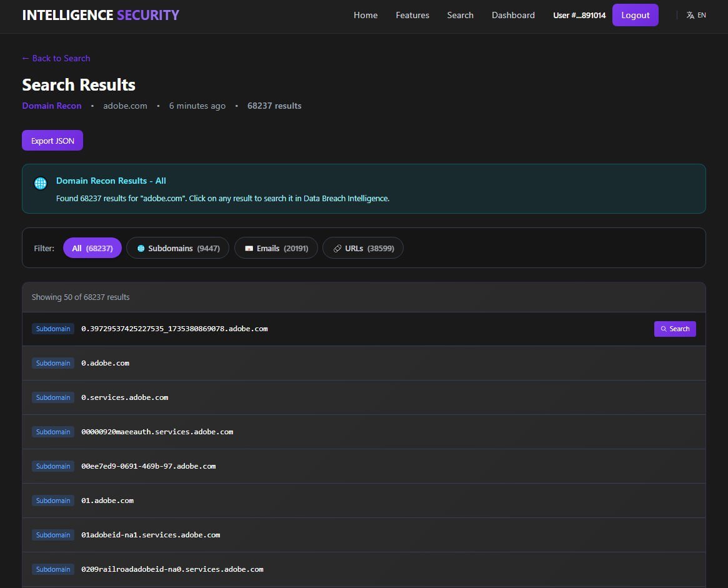Click the Logout button
The width and height of the screenshot is (728, 588).
click(635, 15)
